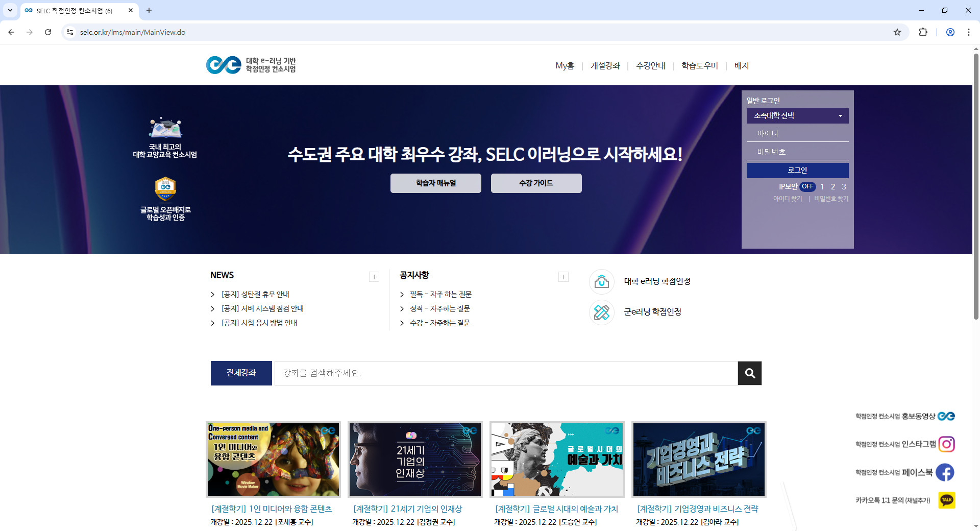Select IP security level 3
This screenshot has height=531, width=980.
pyautogui.click(x=844, y=187)
